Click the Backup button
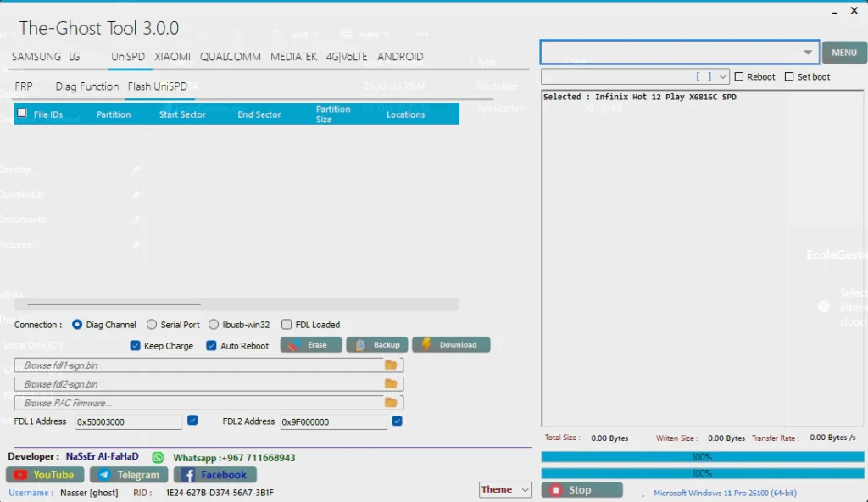Image resolution: width=868 pixels, height=502 pixels. tap(377, 345)
